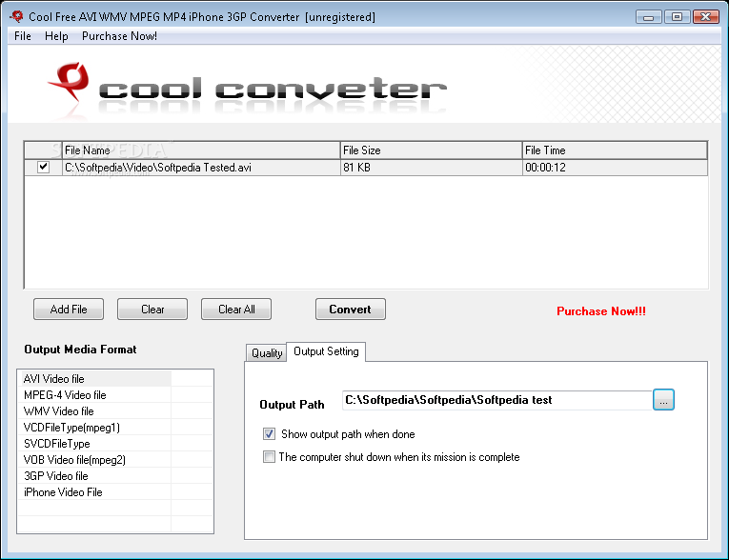This screenshot has height=560, width=729.
Task: Click the red Purchase Now!!! link
Action: (x=601, y=311)
